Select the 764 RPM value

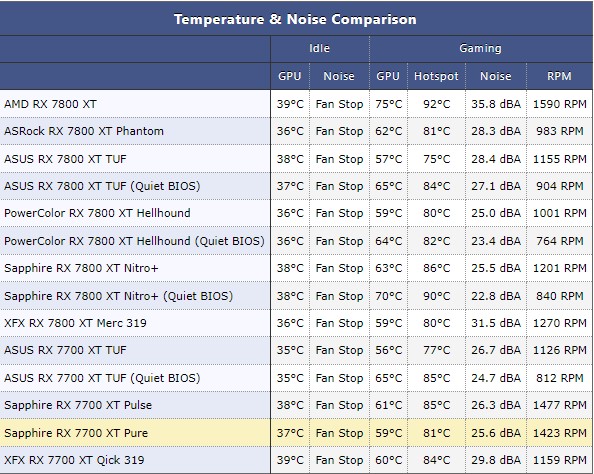(x=560, y=241)
